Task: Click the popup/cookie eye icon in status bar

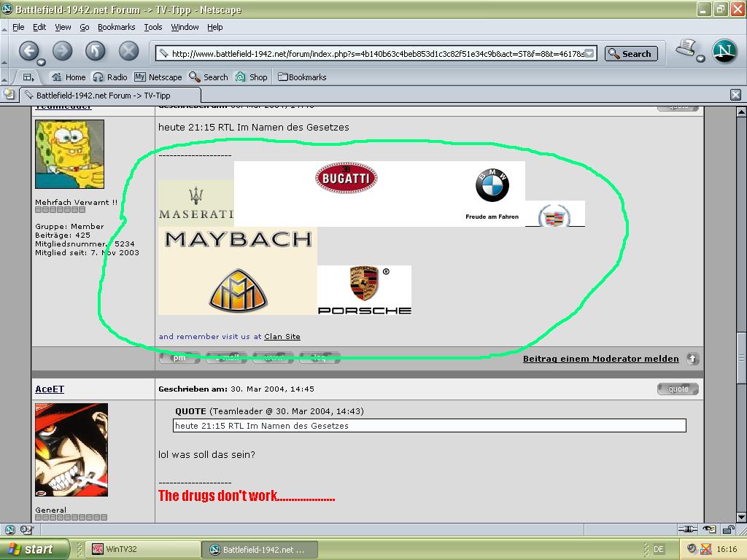Action: coord(709,529)
